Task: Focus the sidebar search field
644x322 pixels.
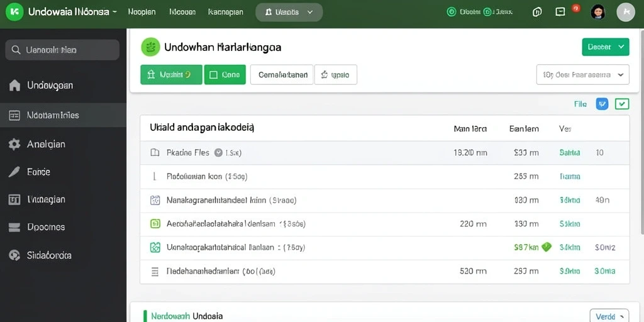Action: tap(62, 50)
